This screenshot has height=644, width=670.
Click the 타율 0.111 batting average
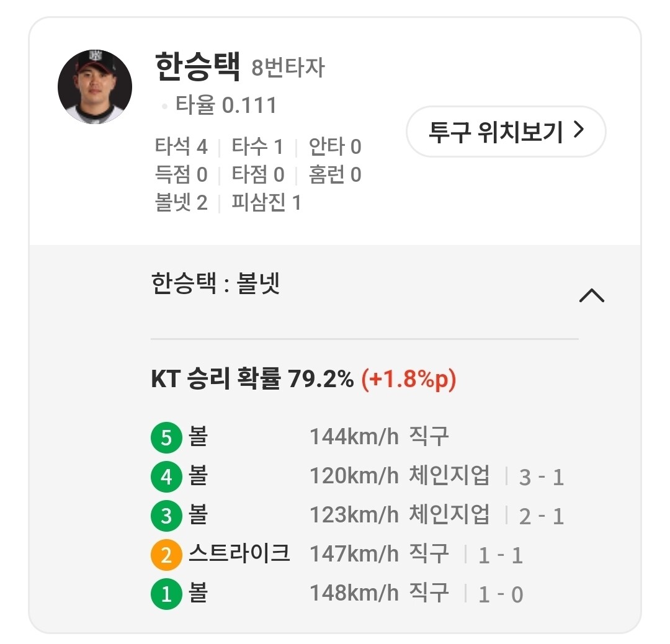tap(226, 105)
